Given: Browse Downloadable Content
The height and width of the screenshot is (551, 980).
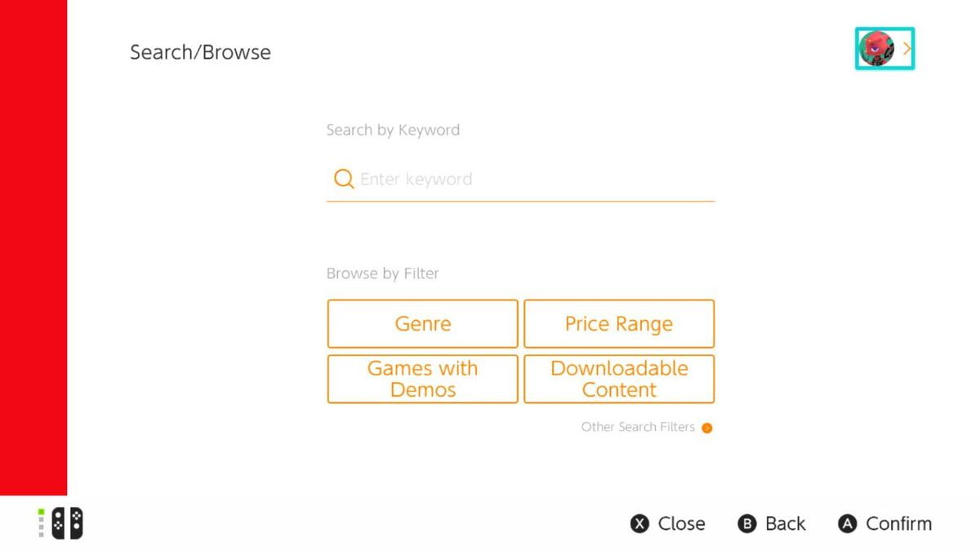Looking at the screenshot, I should (619, 379).
